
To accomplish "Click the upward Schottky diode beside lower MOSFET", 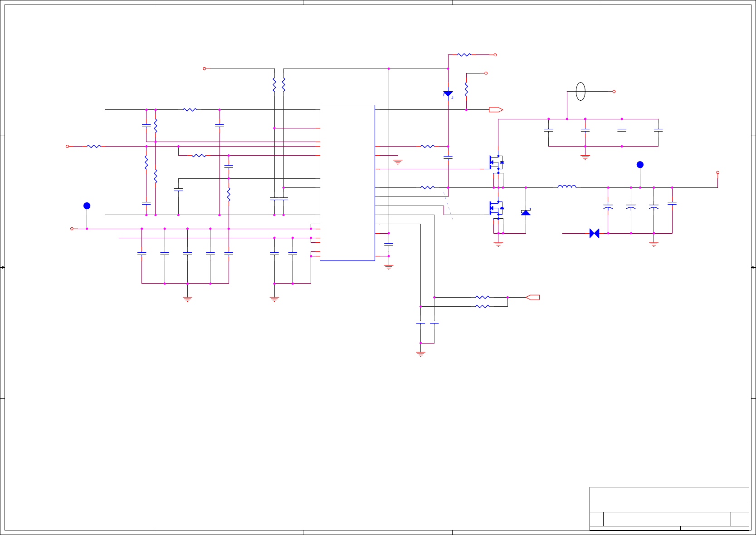I will (x=526, y=212).
